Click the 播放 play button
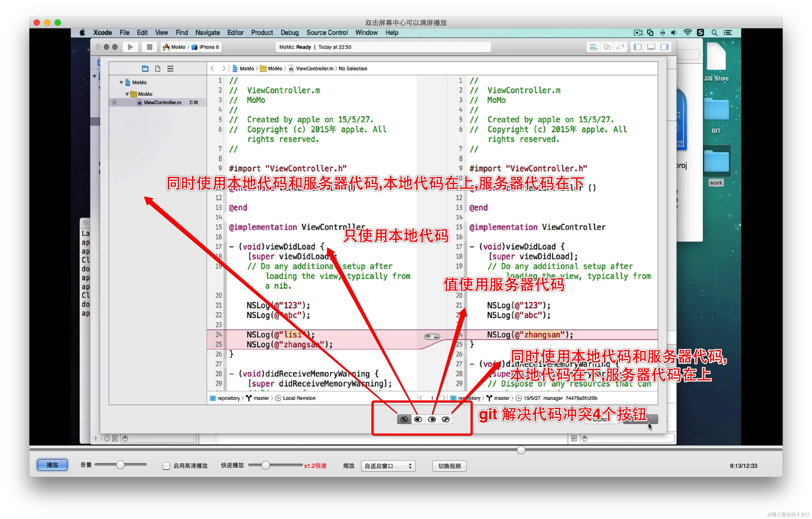This screenshot has height=519, width=812. pyautogui.click(x=52, y=465)
